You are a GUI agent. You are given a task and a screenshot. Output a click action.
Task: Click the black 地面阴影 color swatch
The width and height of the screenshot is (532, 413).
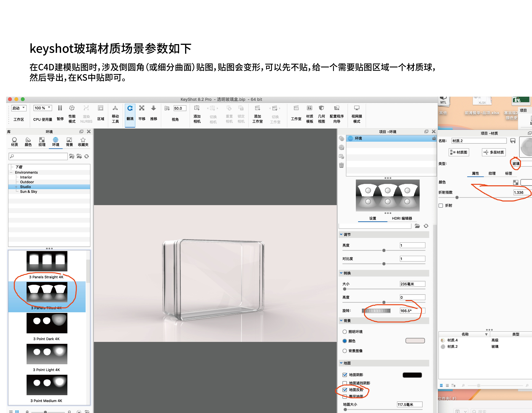(412, 375)
